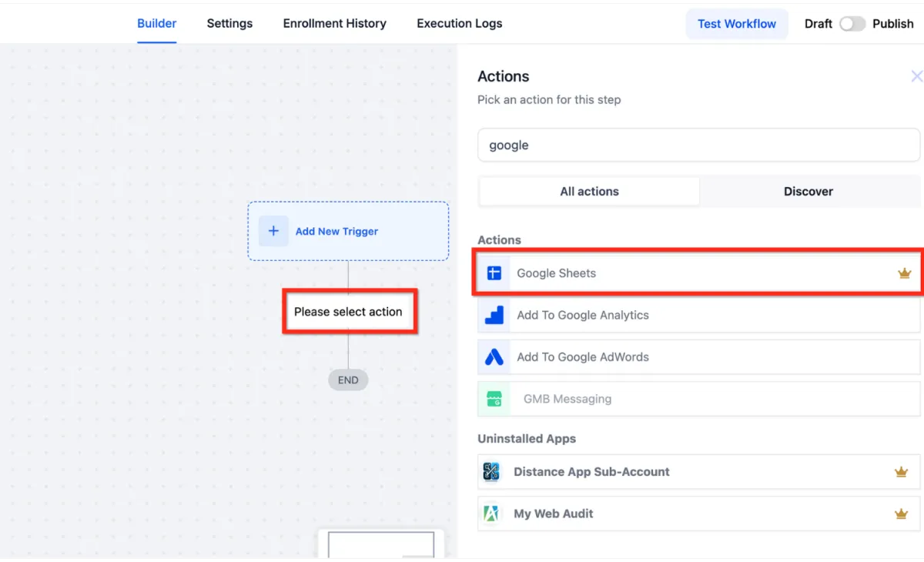Click the canvas minimap thumbnail

coord(381,544)
